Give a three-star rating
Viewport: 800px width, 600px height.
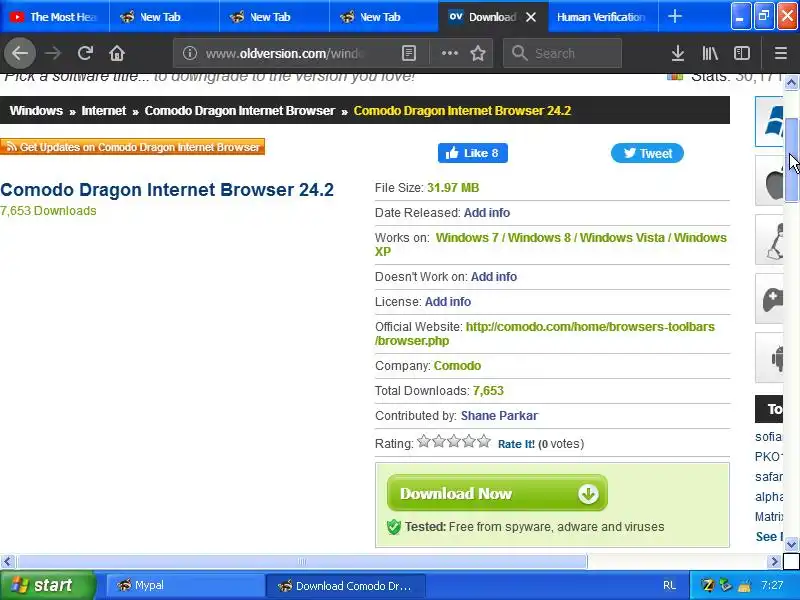(454, 441)
